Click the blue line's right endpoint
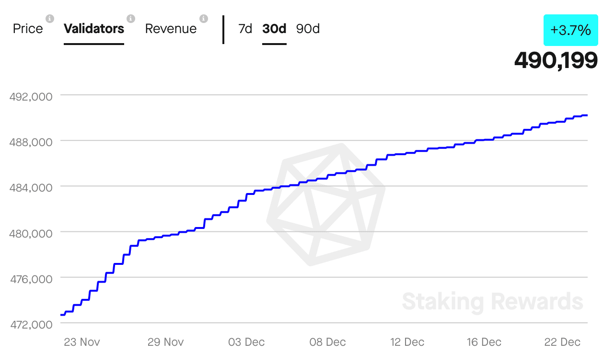The height and width of the screenshot is (364, 603). pyautogui.click(x=587, y=115)
